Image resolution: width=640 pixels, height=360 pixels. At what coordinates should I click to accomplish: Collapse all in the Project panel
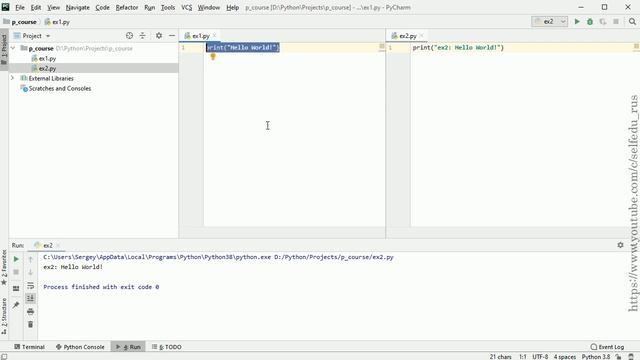coord(142,36)
